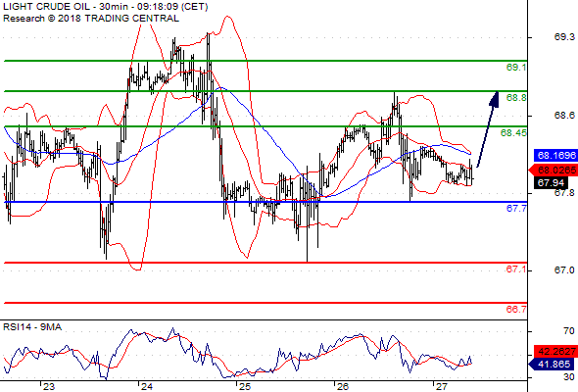Click the black 67.94 last price tag

pyautogui.click(x=551, y=182)
